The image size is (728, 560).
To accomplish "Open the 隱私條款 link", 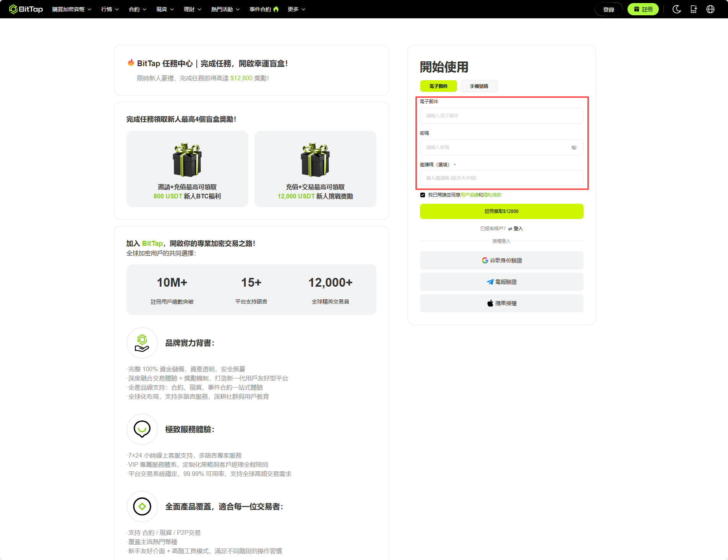I will pyautogui.click(x=492, y=195).
